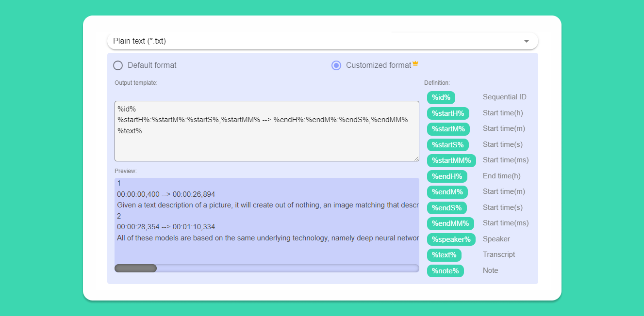The height and width of the screenshot is (316, 644).
Task: Click inside the Output template text area
Action: coord(267,131)
